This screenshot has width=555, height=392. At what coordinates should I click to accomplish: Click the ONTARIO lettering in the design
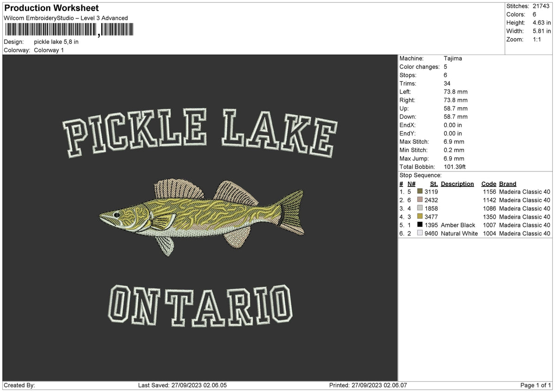coord(201,303)
